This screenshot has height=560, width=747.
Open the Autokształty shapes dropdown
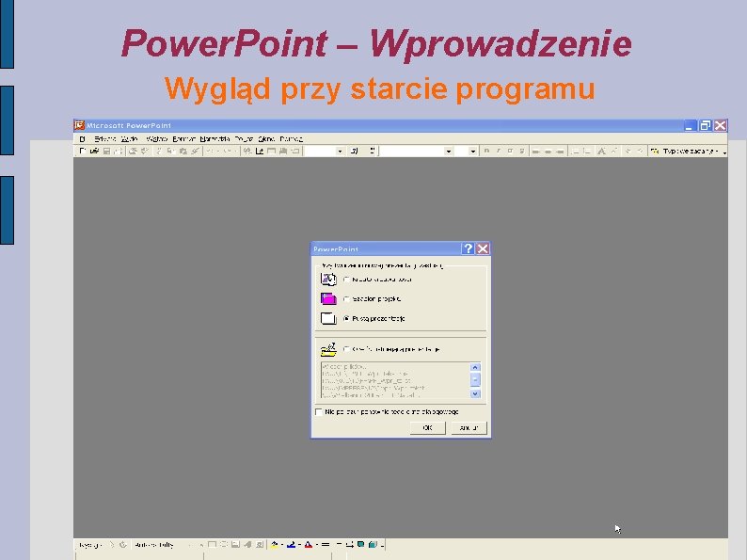(x=154, y=544)
